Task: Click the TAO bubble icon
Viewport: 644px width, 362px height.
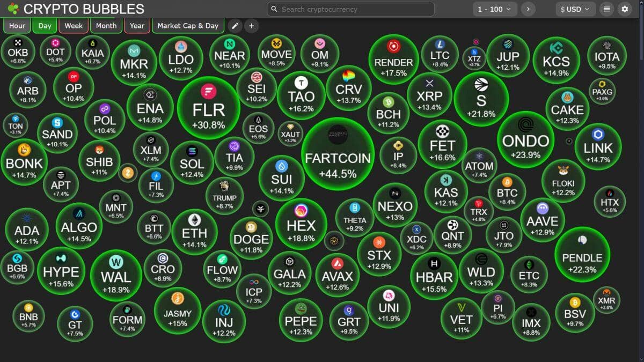Action: click(x=301, y=83)
